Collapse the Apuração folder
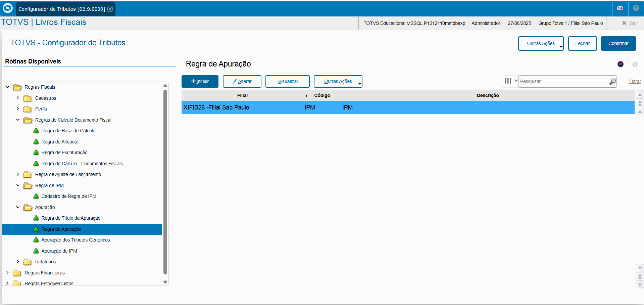Viewport: 644px width, 305px height. [18, 207]
